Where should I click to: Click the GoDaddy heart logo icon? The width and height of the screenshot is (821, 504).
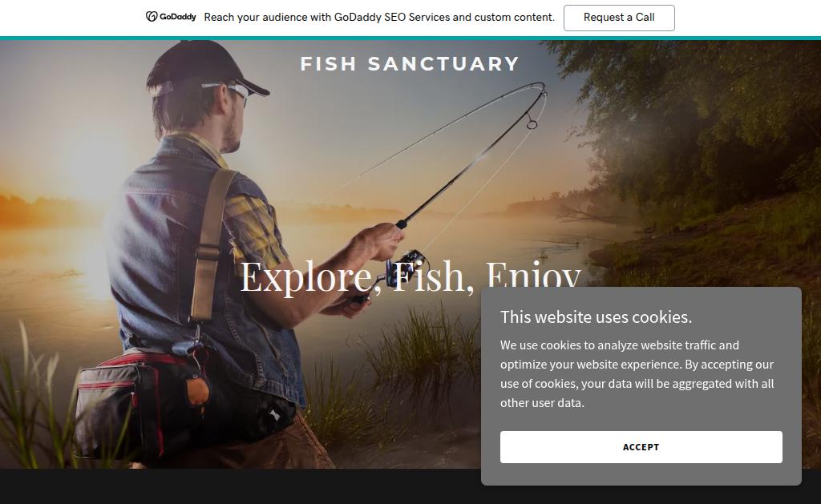click(152, 17)
